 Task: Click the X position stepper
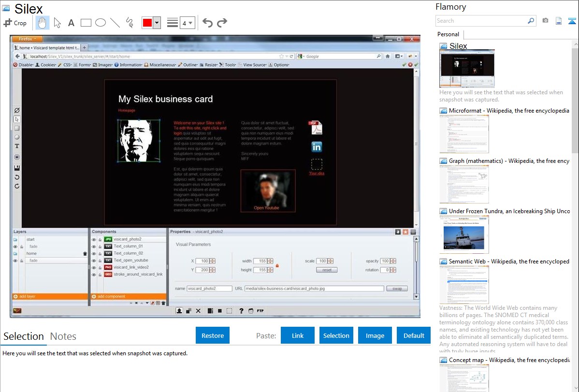pyautogui.click(x=212, y=261)
